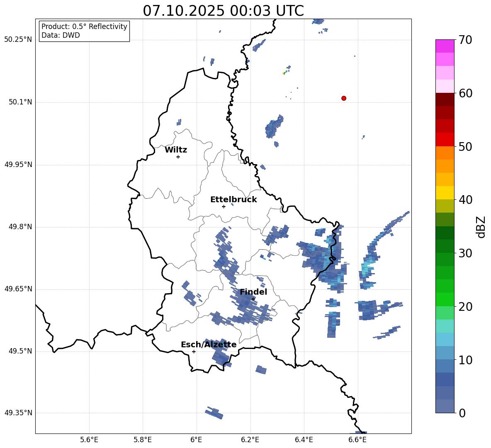Click the 'Product: 0.5° Reflectivity' text
This screenshot has width=491, height=448.
coord(84,26)
